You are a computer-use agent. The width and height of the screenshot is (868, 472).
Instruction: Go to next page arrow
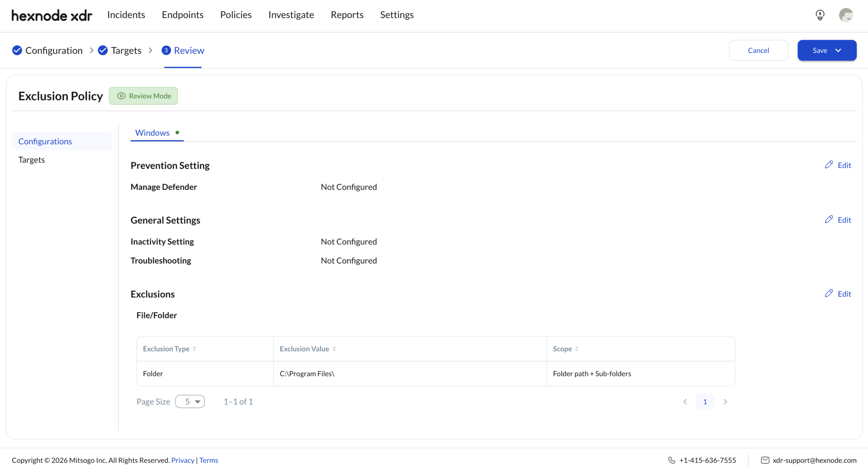click(x=725, y=402)
